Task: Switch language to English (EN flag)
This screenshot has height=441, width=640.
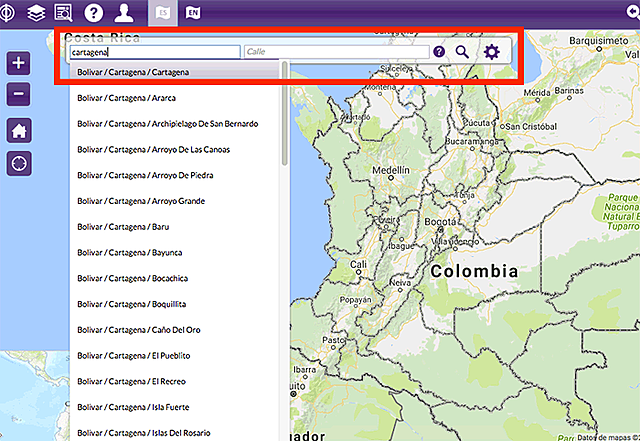Action: click(193, 13)
